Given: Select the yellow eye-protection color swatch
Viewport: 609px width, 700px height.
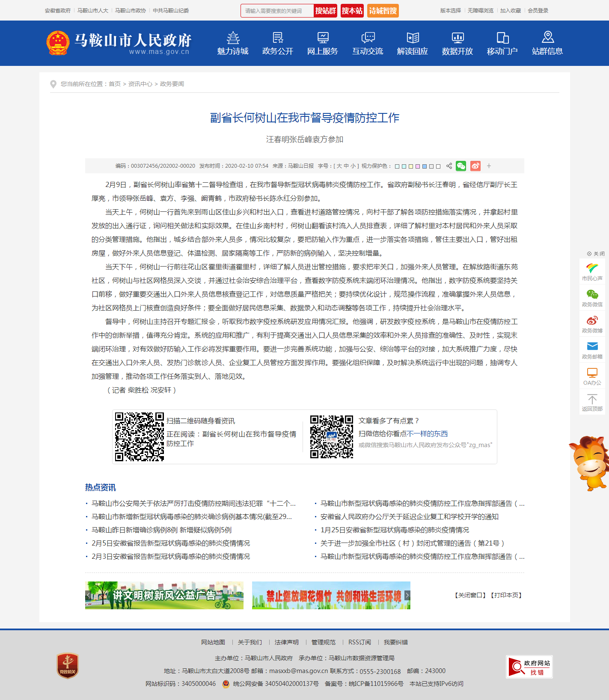Looking at the screenshot, I should click(411, 166).
